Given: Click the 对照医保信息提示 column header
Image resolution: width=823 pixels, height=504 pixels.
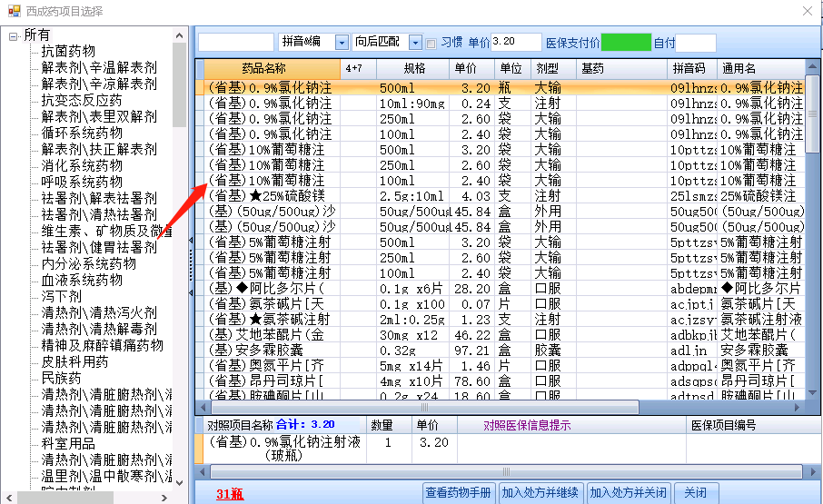Looking at the screenshot, I should point(571,425).
